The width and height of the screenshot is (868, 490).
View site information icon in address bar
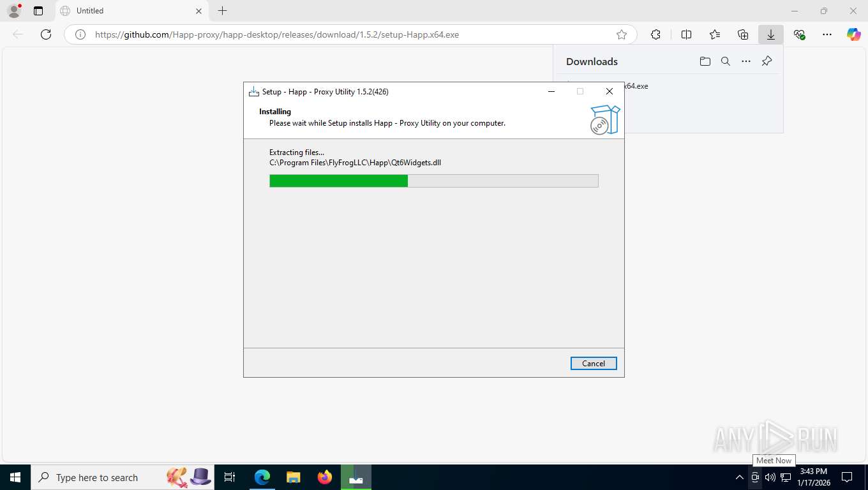coord(80,34)
